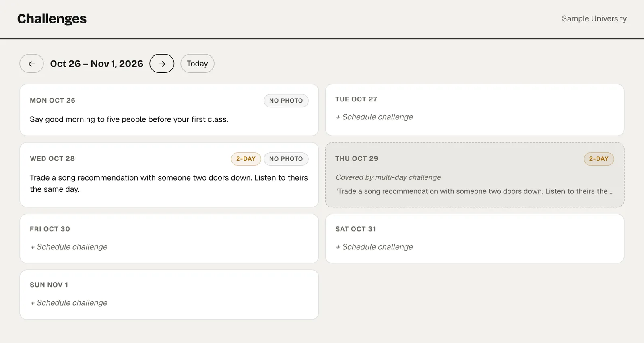Schedule a challenge for Sun Nov 1
This screenshot has height=343, width=644.
(69, 303)
